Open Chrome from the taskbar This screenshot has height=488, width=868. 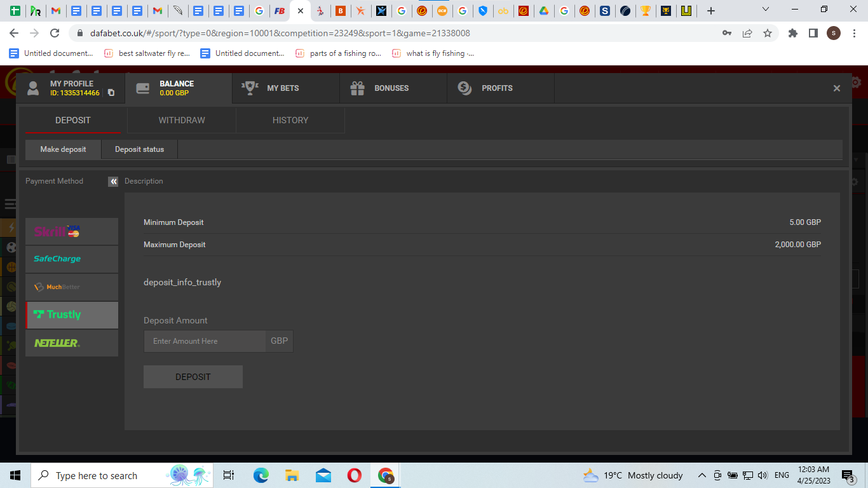(385, 475)
